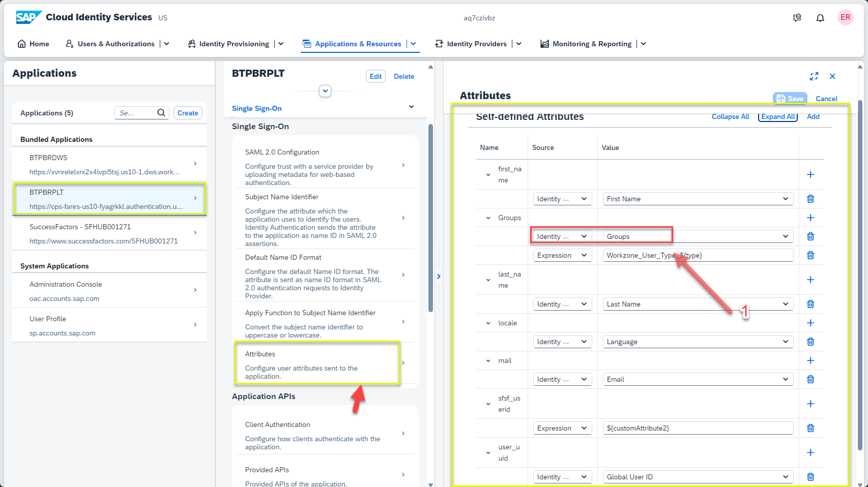Delete the First Name value row

pyautogui.click(x=811, y=199)
